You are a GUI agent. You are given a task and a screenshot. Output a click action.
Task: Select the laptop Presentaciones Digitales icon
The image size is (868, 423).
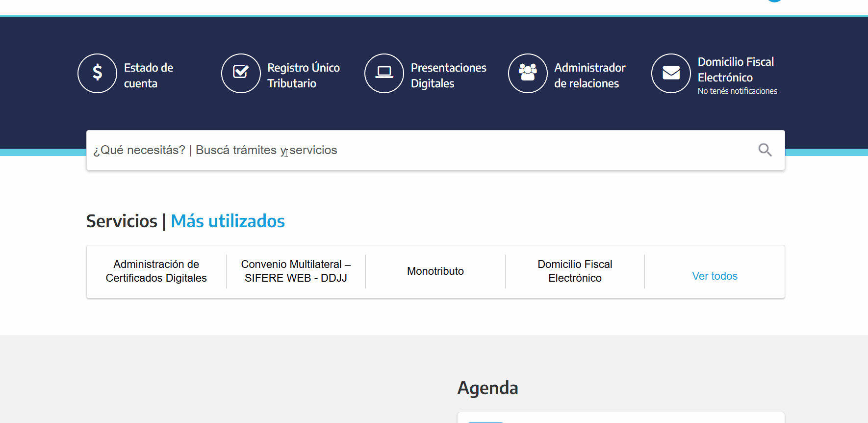pyautogui.click(x=384, y=74)
